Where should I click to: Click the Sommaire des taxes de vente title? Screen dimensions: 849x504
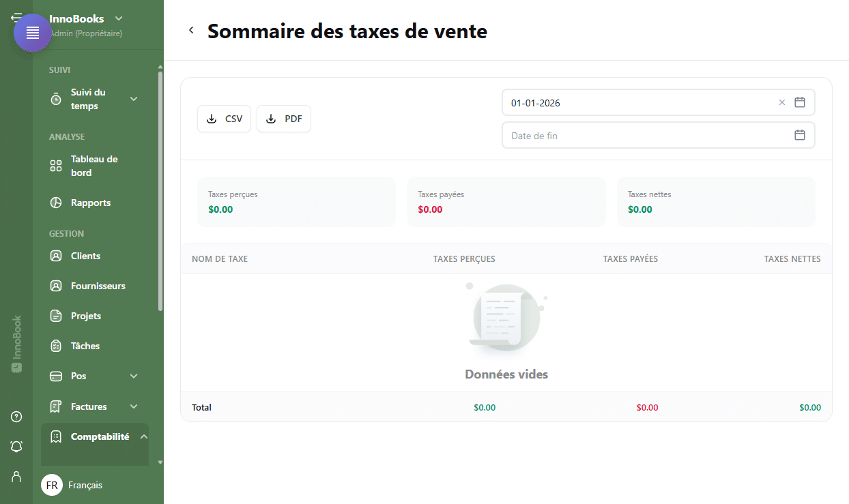pos(347,31)
